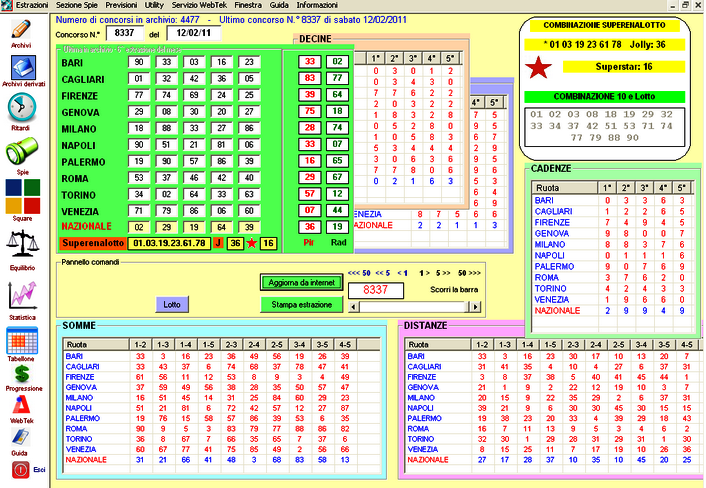
Task: Open the Finestra menu
Action: click(x=248, y=5)
